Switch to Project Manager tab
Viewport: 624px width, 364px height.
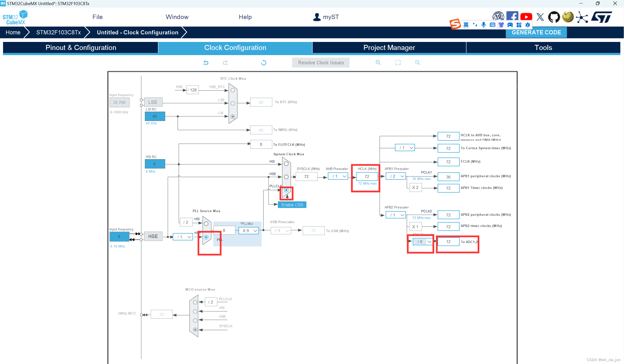389,48
